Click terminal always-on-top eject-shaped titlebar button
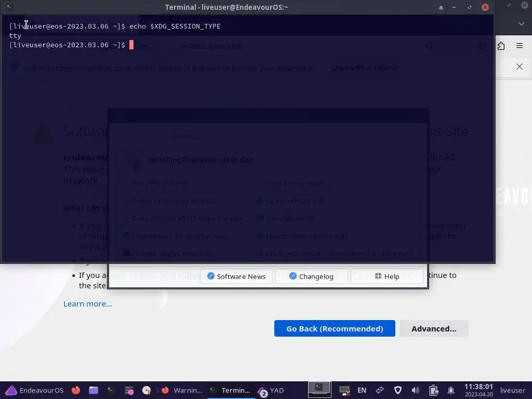532x399 pixels. 441,7
